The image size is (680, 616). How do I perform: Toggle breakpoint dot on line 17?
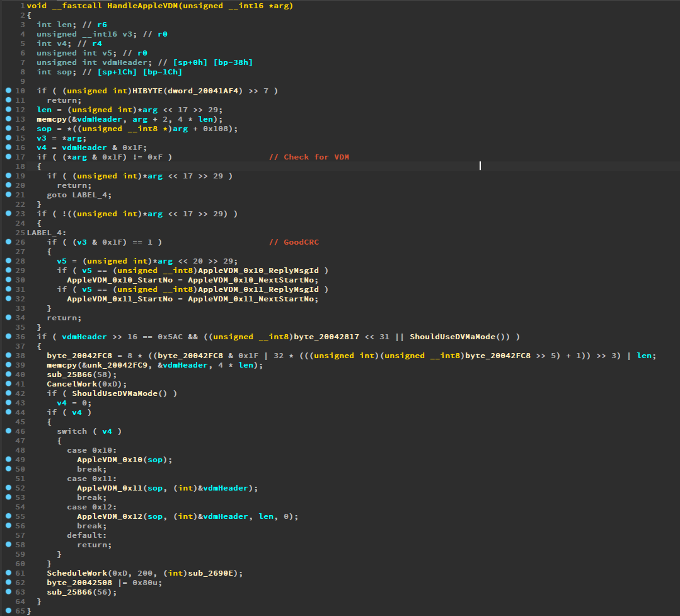click(8, 156)
